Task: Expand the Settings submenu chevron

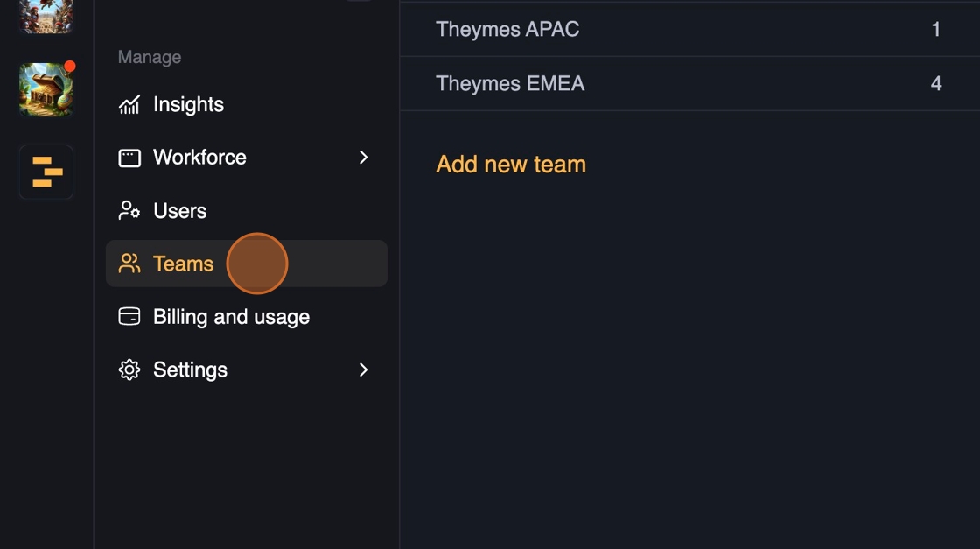Action: (364, 370)
